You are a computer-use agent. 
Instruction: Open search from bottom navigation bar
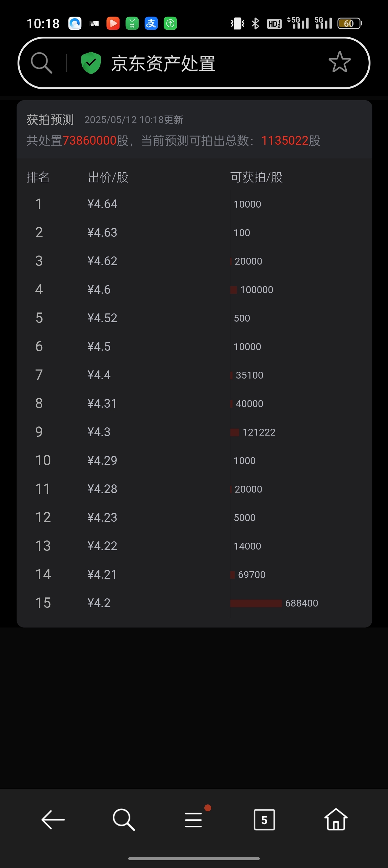(124, 819)
